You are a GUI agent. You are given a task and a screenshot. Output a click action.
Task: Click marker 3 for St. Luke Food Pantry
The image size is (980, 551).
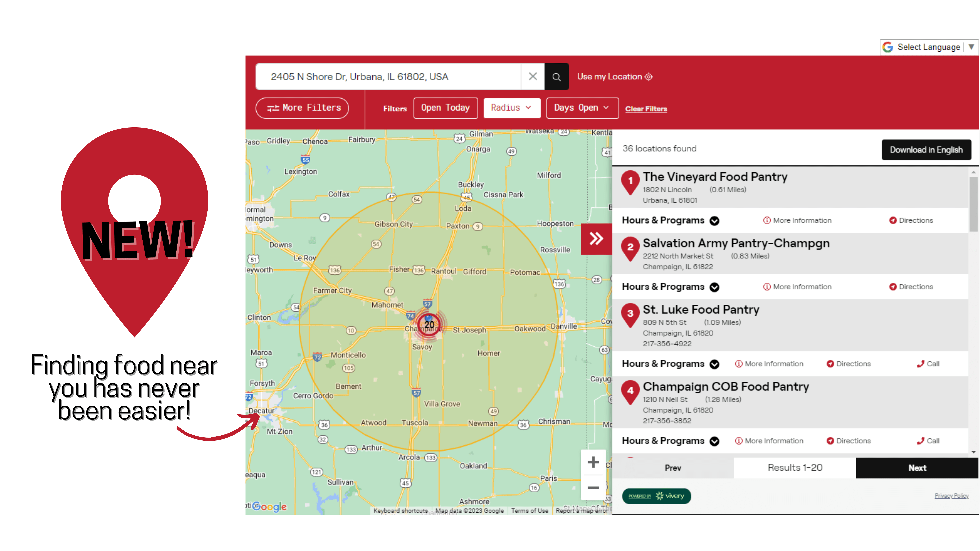point(630,315)
